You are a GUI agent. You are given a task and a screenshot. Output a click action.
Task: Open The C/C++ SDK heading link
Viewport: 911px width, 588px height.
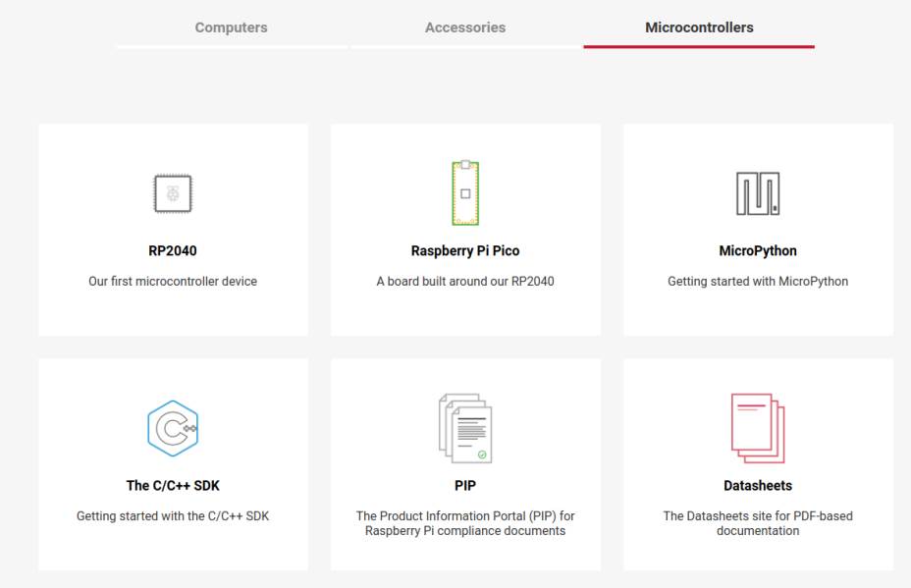coord(173,486)
